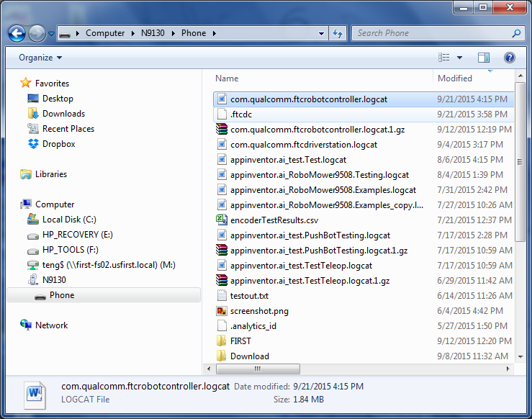Open Recent Places in navigation pane

coord(68,129)
